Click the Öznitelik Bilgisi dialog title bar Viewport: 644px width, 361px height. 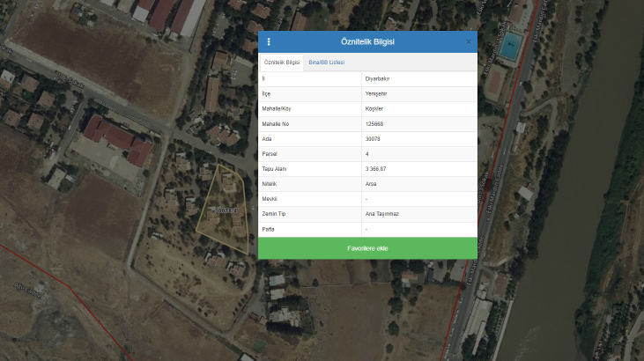click(367, 41)
